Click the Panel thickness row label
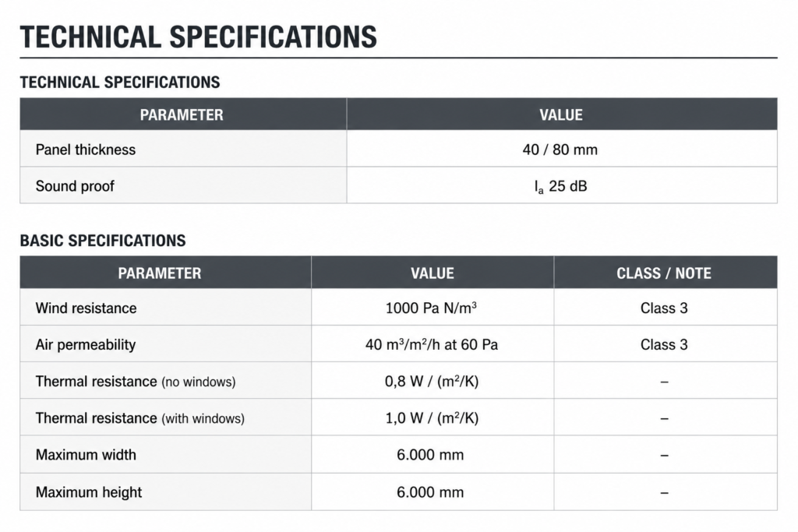 tap(86, 150)
